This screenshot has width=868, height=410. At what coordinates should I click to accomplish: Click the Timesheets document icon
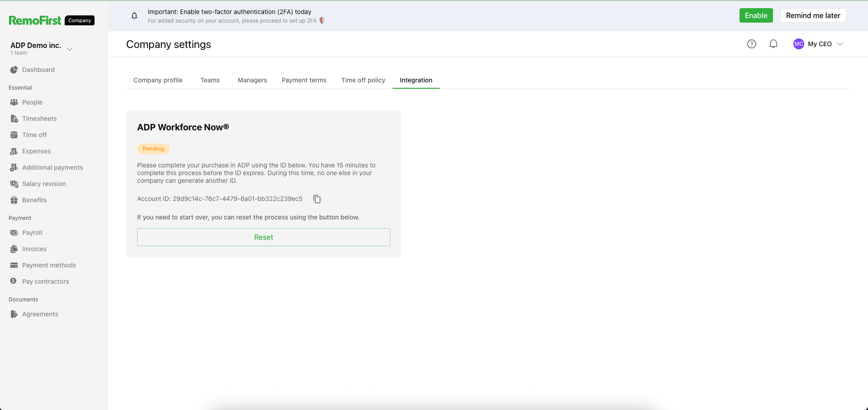pos(14,119)
